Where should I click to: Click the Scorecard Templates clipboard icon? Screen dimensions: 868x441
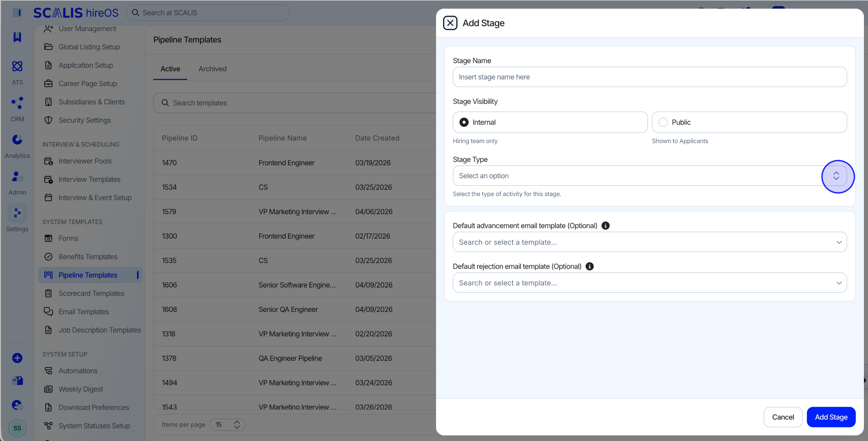tap(49, 293)
